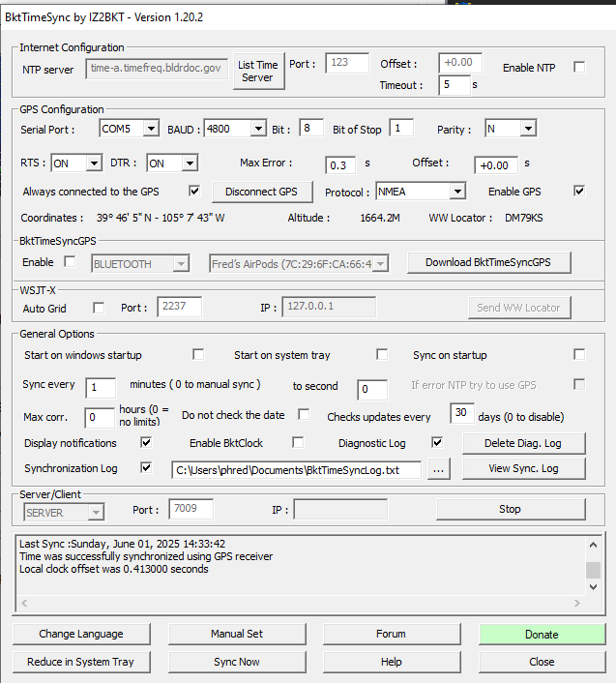Browse for log file with the ... button
Viewport: 616px width, 683px height.
click(438, 468)
